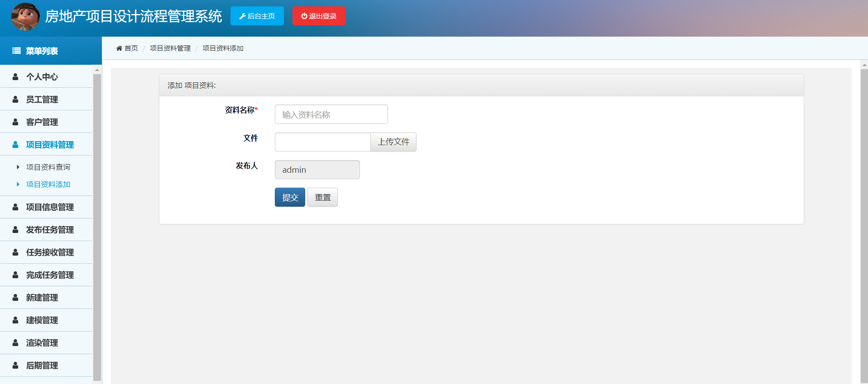The width and height of the screenshot is (868, 384).
Task: Click the user icon next to 个人中心
Action: (x=15, y=77)
